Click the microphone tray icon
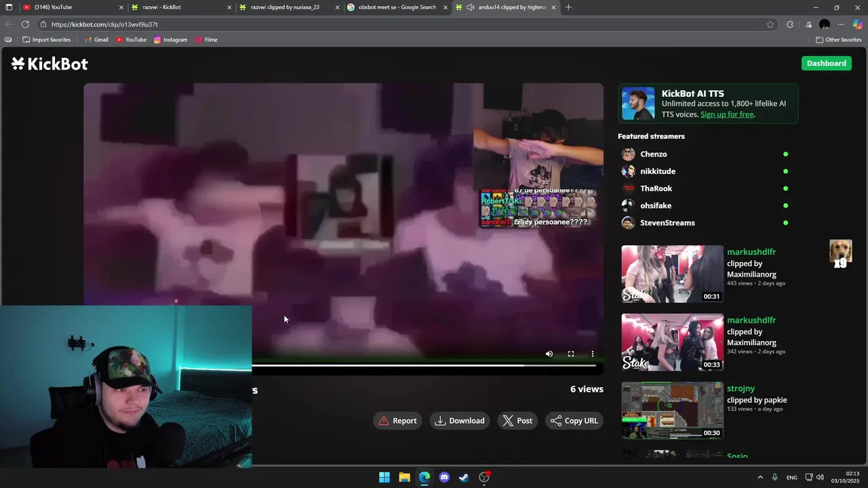Screen dimensions: 868x488 pos(775,477)
